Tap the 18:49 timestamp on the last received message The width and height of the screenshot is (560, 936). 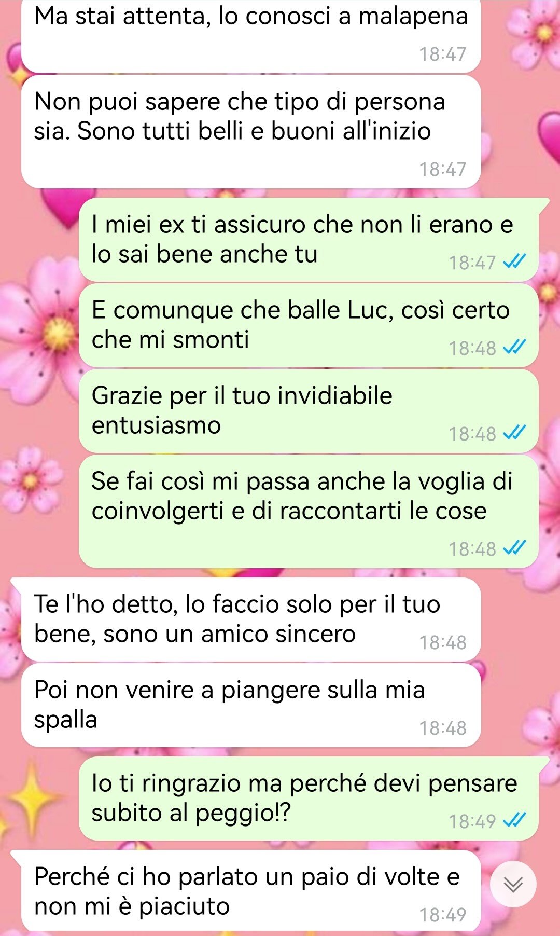[x=443, y=915]
